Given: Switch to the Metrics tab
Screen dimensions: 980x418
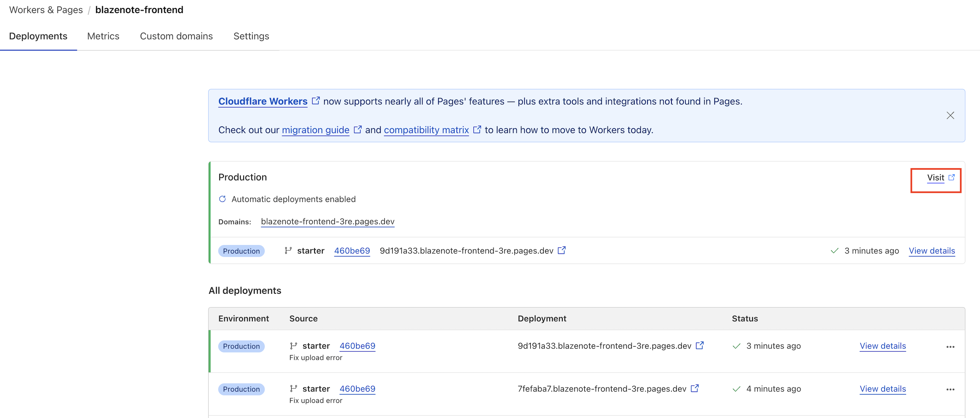Looking at the screenshot, I should [x=103, y=36].
